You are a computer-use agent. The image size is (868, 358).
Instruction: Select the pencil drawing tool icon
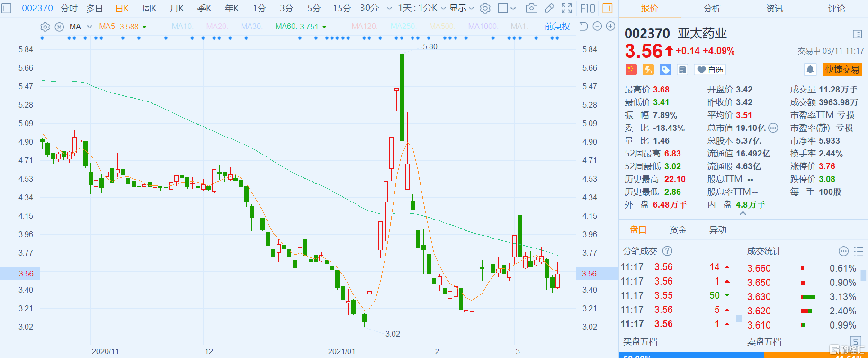[x=549, y=8]
